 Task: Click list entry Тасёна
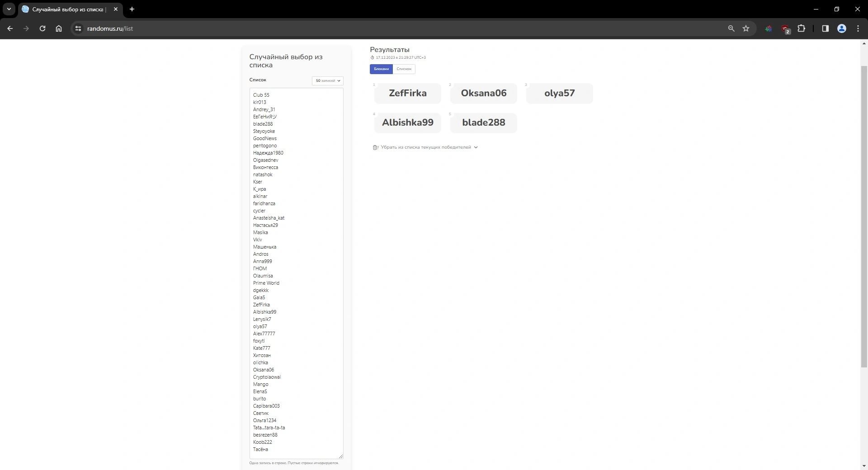[260, 449]
